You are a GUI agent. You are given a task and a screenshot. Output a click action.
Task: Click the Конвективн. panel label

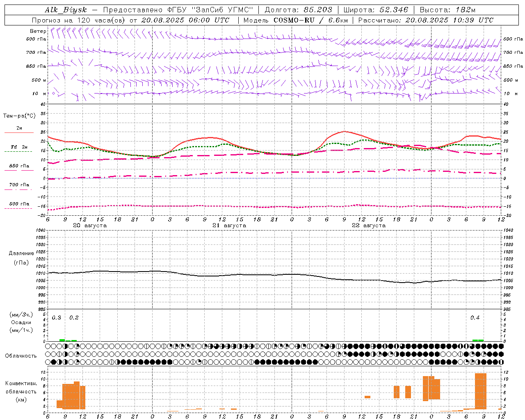pyautogui.click(x=21, y=383)
